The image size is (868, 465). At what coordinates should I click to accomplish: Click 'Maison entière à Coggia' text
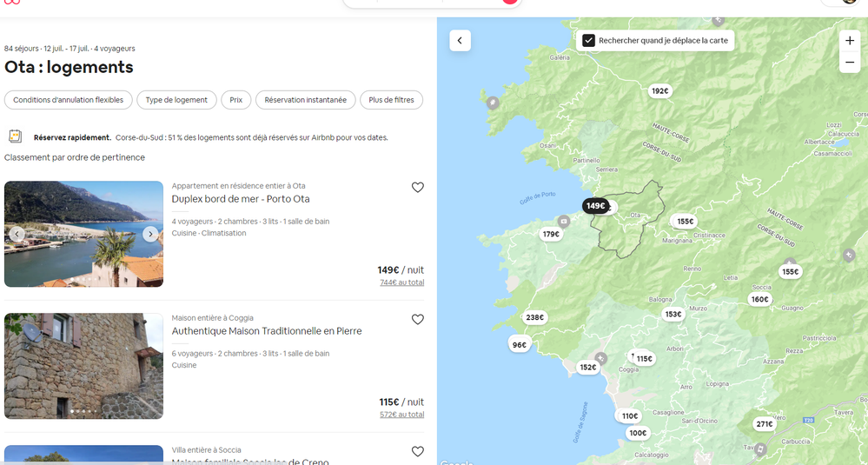coord(213,318)
